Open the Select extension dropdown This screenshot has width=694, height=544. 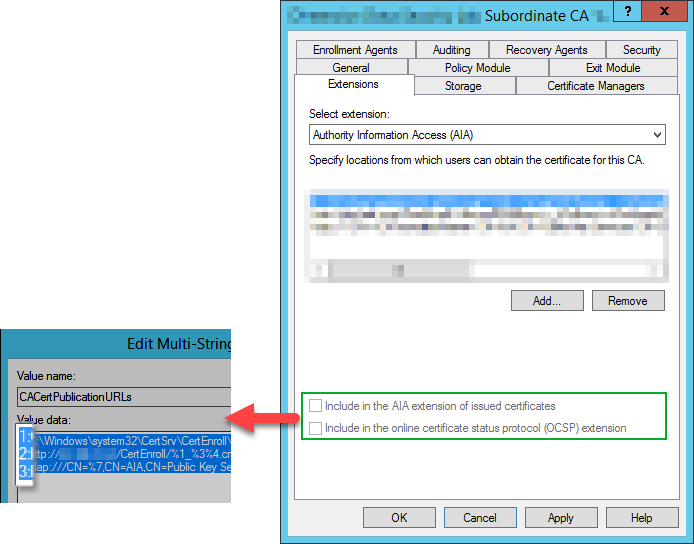click(x=487, y=135)
